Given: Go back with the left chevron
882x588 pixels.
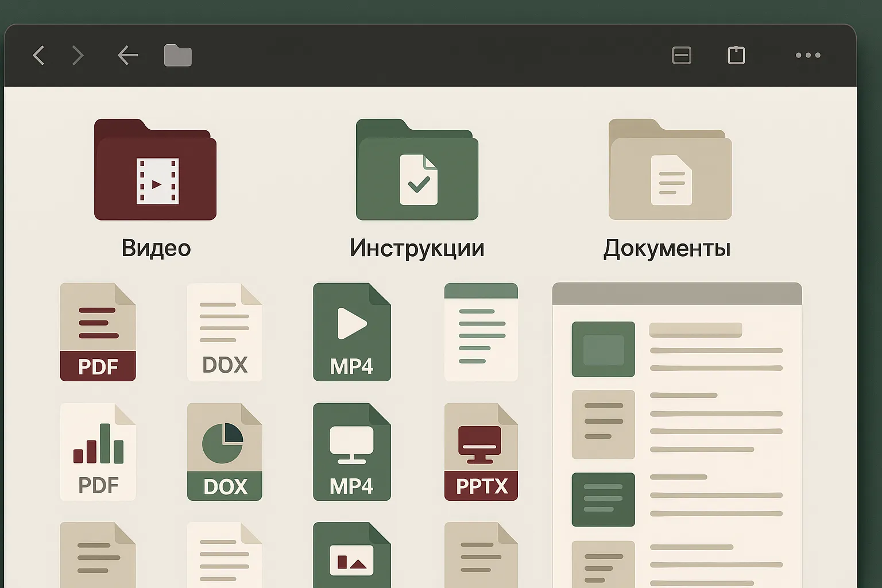Looking at the screenshot, I should [x=38, y=56].
